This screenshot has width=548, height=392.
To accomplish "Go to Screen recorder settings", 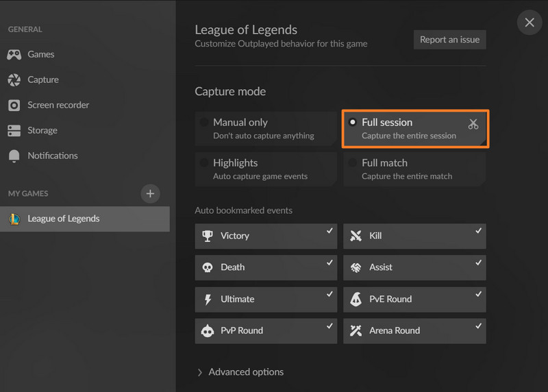I will (x=58, y=106).
